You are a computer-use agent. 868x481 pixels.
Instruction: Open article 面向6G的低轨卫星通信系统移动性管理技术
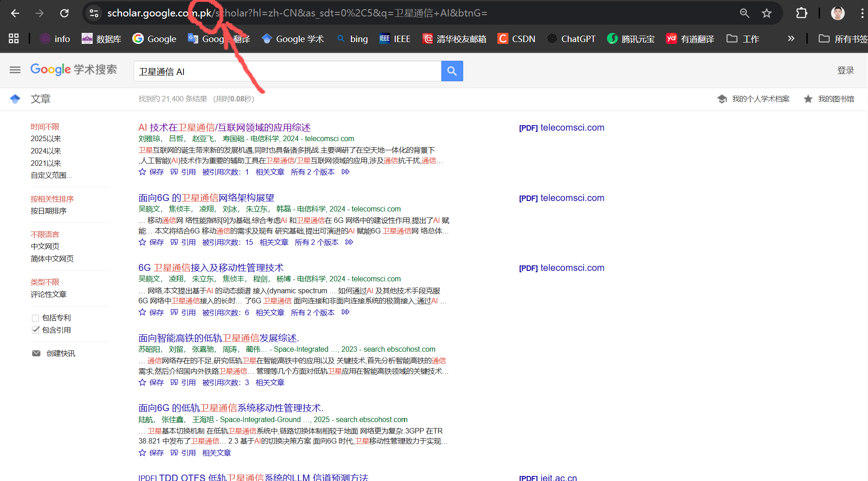tap(231, 408)
